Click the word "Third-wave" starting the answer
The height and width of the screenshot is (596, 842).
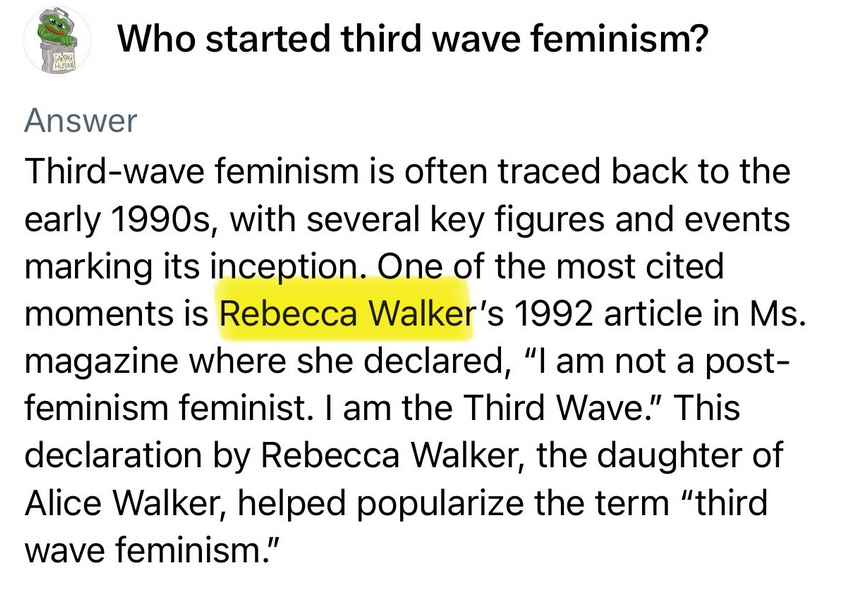(x=114, y=171)
